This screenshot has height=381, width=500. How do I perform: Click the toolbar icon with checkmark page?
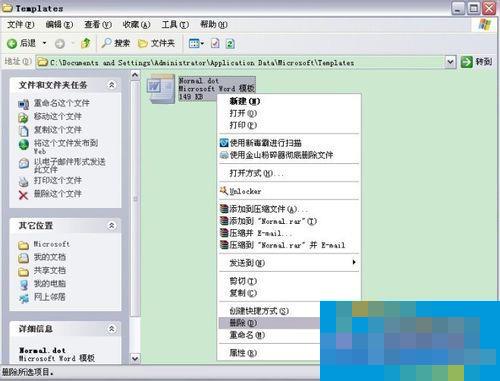(215, 43)
